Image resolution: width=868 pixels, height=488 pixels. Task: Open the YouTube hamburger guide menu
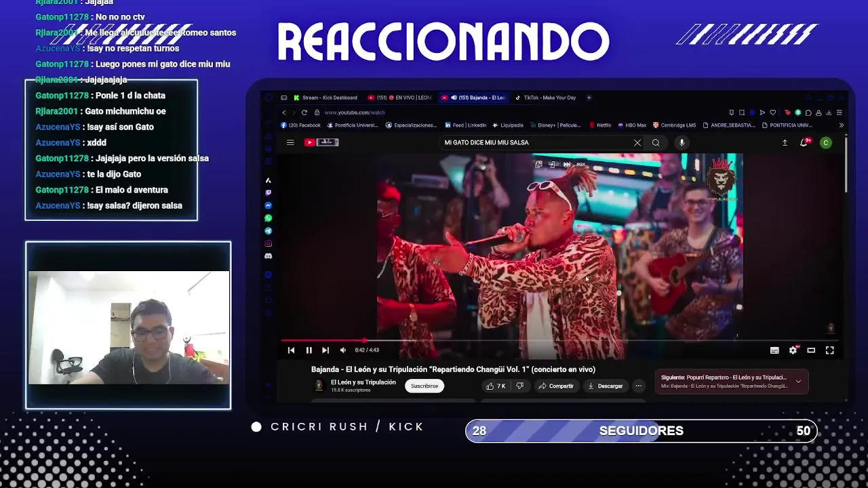[x=290, y=142]
